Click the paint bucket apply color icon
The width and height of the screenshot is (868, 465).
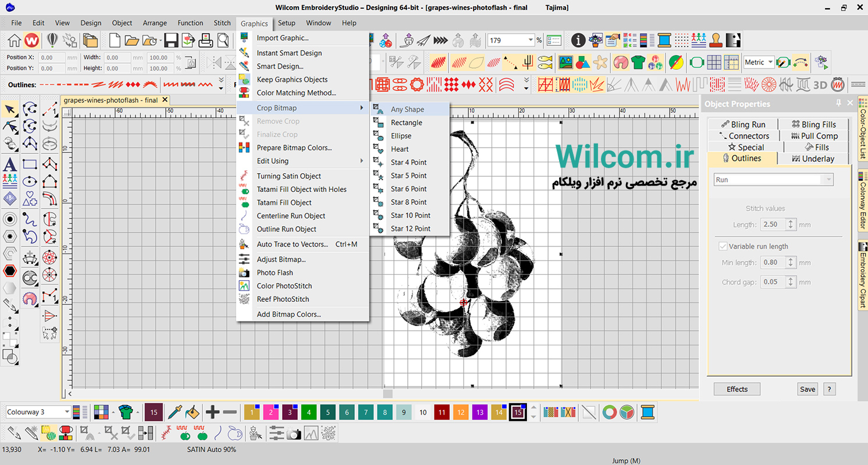193,412
